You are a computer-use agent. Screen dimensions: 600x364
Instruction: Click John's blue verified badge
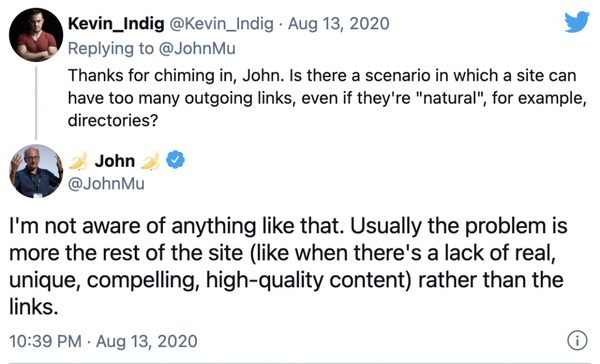(x=175, y=160)
